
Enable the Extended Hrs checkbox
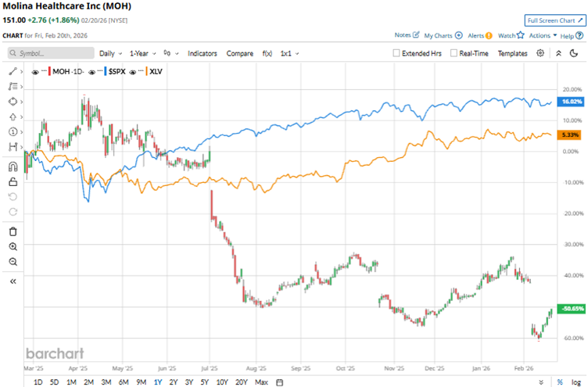tap(396, 53)
